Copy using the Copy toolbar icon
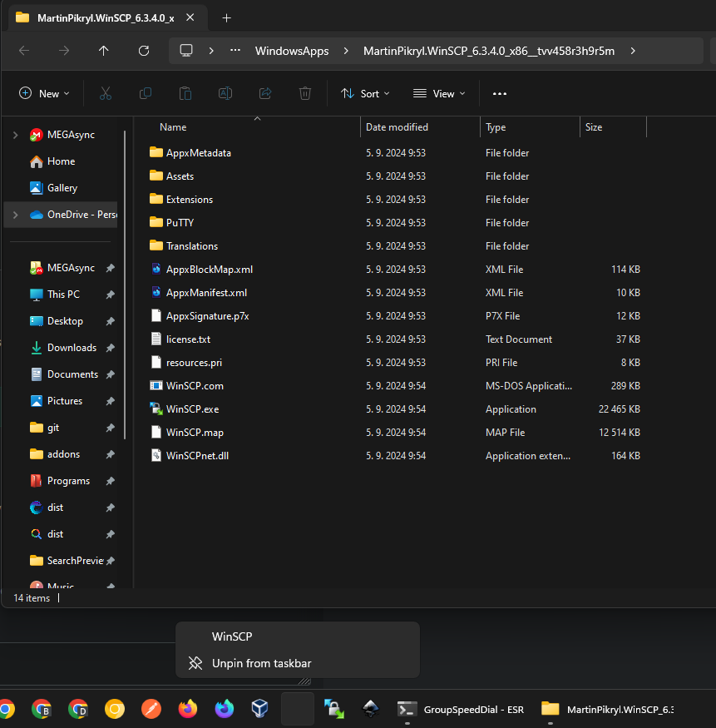 click(146, 93)
